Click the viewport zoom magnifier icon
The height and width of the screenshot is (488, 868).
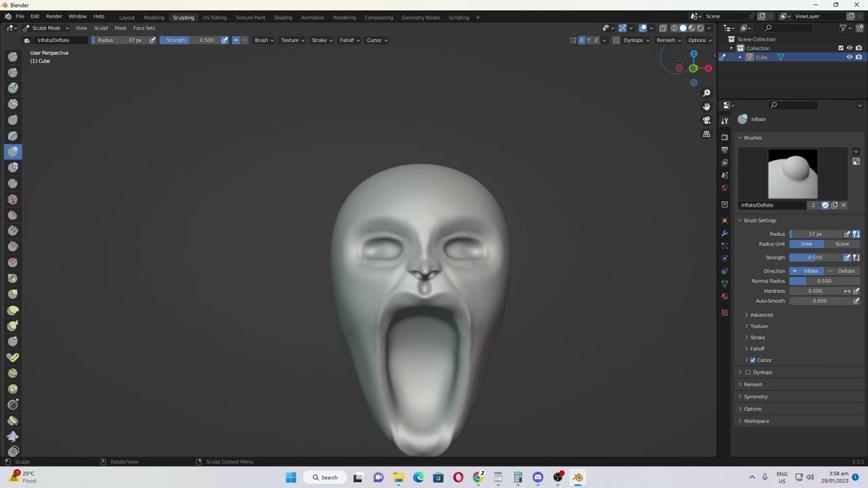click(707, 93)
